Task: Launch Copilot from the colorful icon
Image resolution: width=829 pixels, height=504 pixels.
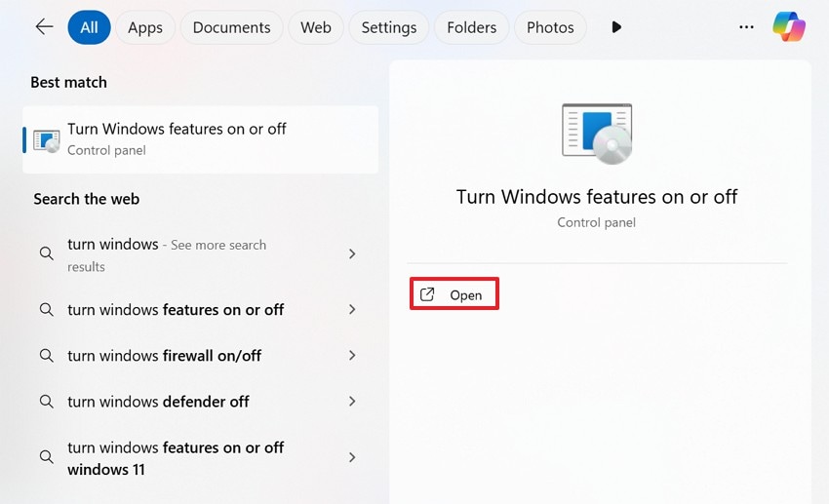Action: point(788,27)
